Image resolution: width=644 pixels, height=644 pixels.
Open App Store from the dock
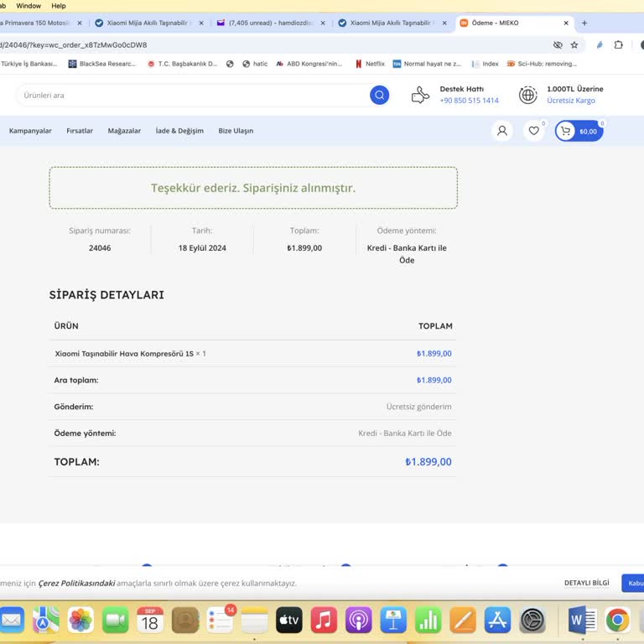(497, 620)
